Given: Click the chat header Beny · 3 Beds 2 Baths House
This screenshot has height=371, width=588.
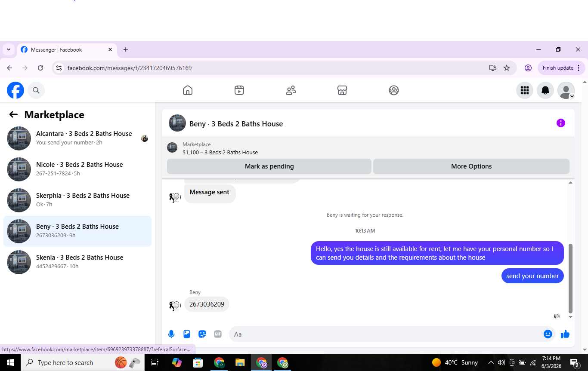Looking at the screenshot, I should (236, 124).
